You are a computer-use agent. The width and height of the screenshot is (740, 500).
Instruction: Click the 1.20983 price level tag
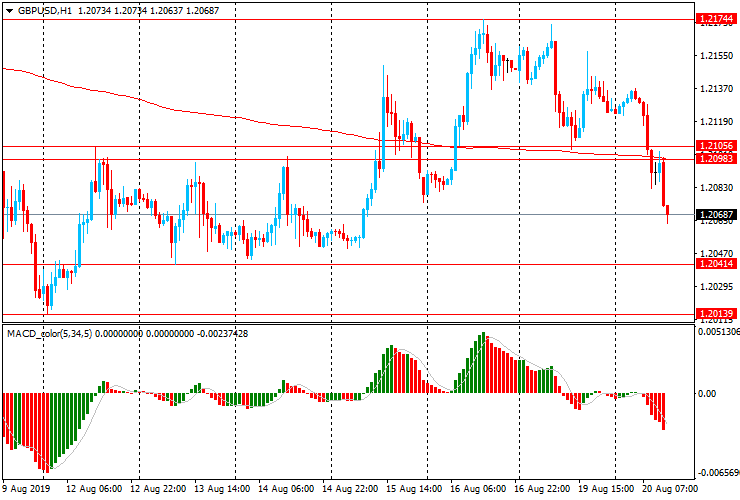coord(717,159)
